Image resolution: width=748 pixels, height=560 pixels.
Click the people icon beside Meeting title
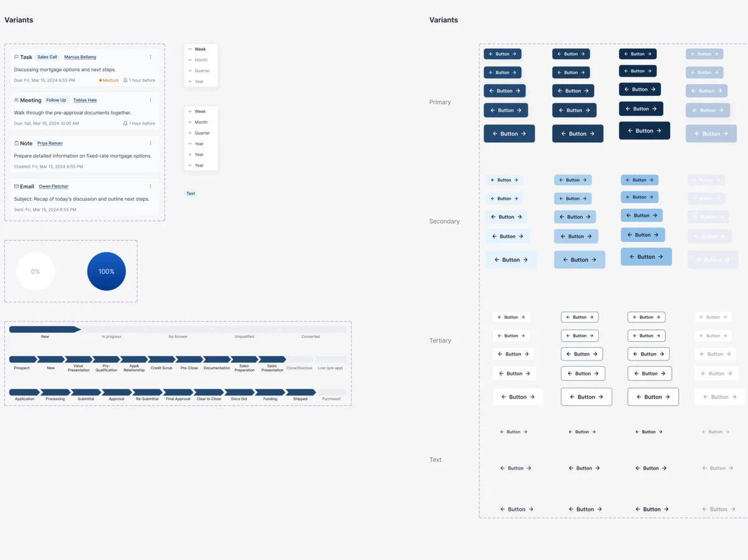coord(16,100)
